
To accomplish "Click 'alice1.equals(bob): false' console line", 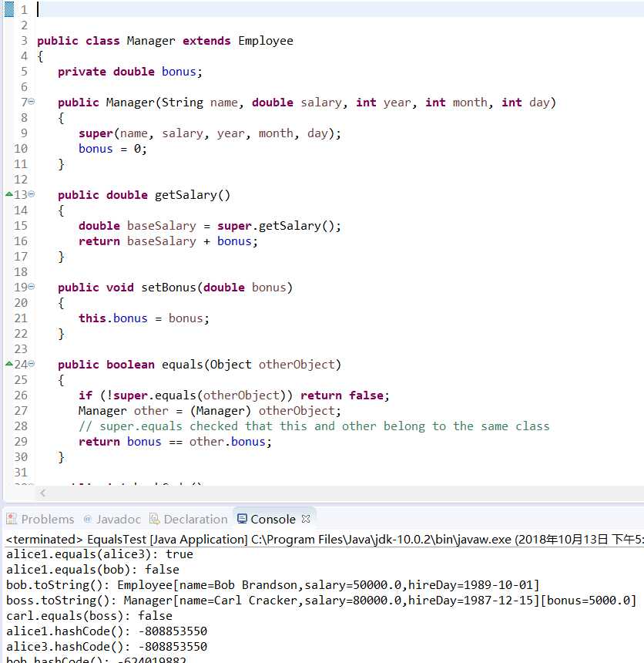I will tap(92, 570).
